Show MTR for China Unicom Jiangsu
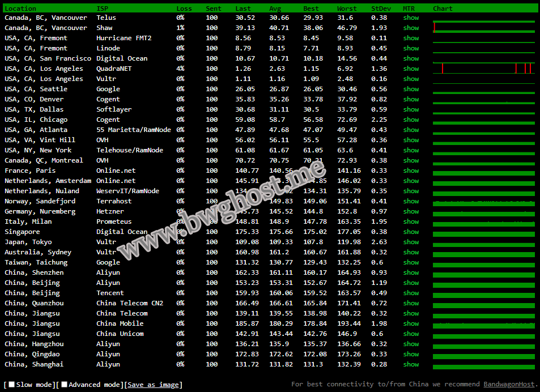 411,334
